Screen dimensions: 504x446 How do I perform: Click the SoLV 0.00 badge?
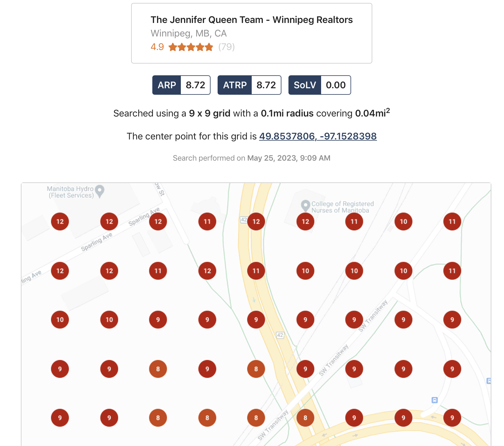pyautogui.click(x=319, y=85)
